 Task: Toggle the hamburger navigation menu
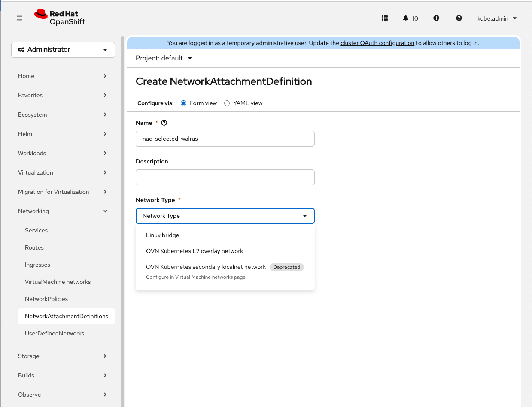(x=19, y=18)
